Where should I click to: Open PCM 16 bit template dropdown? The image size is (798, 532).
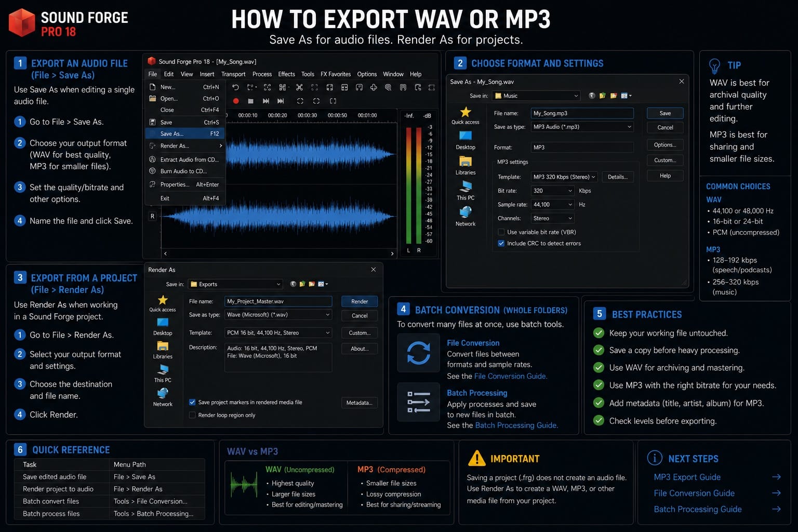(278, 332)
